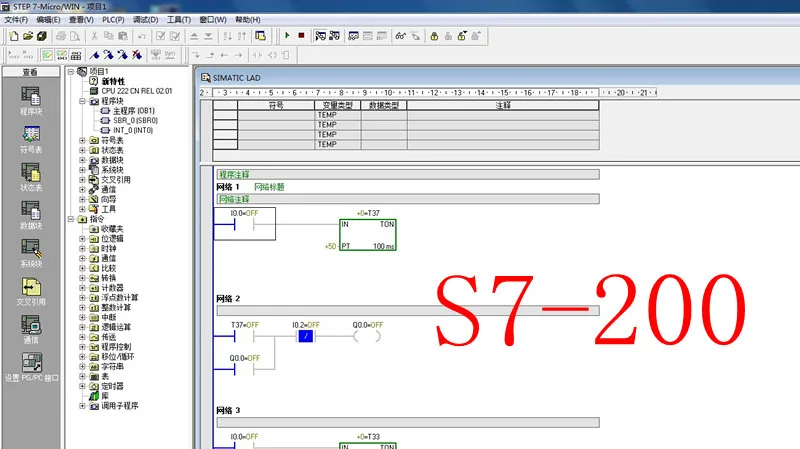Expand the 状态表 tree node
The width and height of the screenshot is (800, 449).
click(82, 150)
